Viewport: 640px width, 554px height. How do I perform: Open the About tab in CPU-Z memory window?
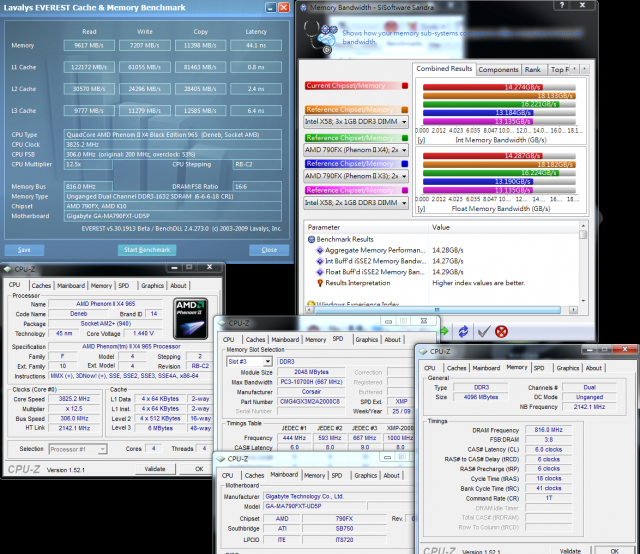593,368
